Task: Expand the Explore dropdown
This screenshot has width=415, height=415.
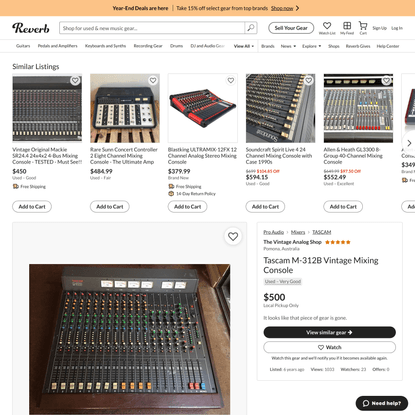Action: point(311,46)
